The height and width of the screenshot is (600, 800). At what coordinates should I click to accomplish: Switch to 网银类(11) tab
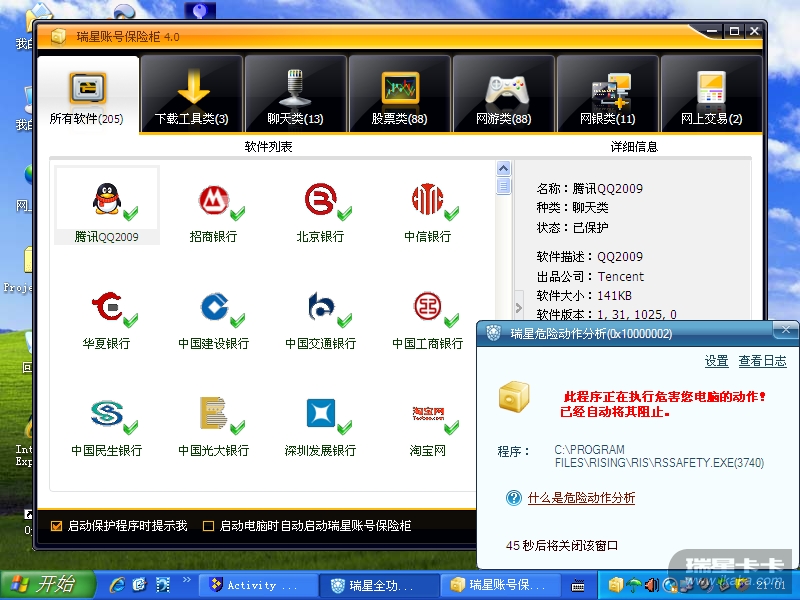(x=608, y=94)
